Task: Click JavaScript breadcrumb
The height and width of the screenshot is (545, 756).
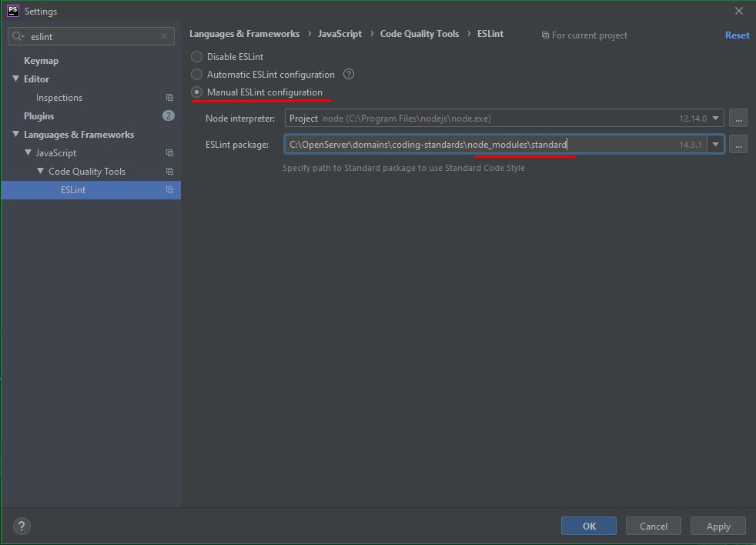Action: click(x=340, y=34)
